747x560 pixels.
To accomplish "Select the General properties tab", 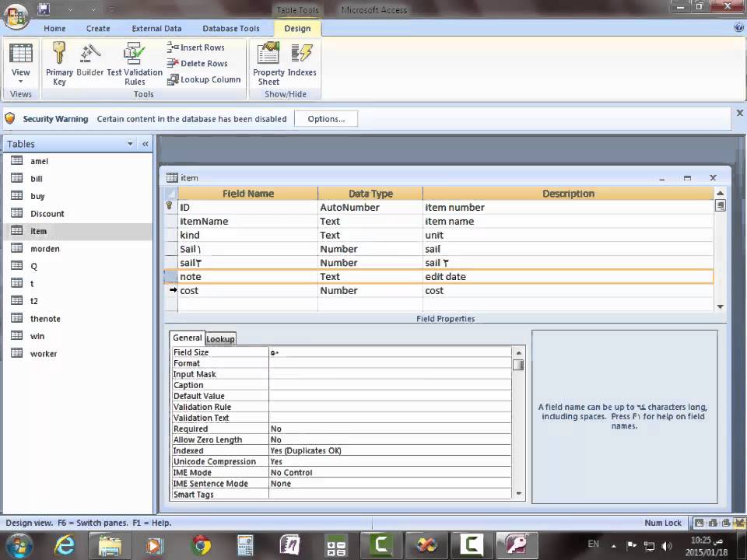I will click(x=188, y=338).
